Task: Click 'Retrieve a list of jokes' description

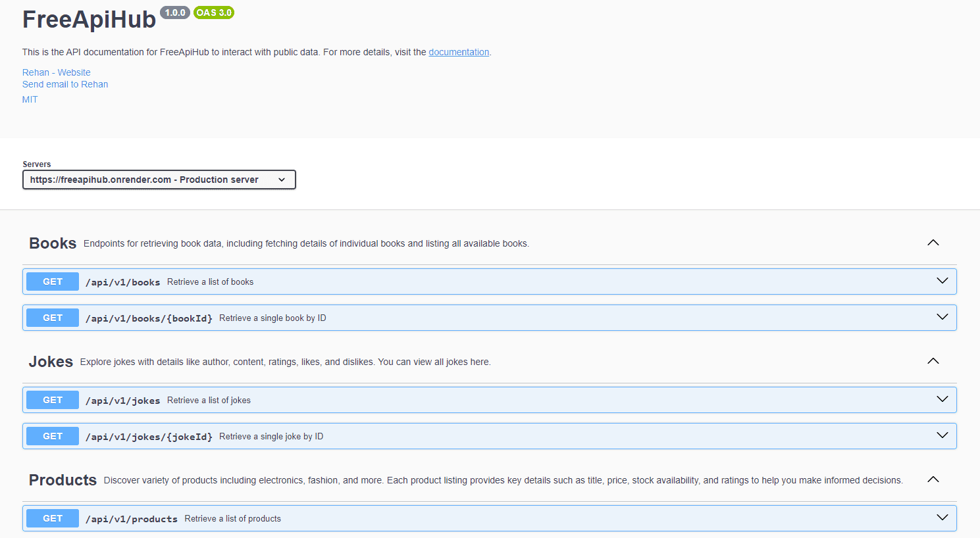Action: (x=209, y=400)
